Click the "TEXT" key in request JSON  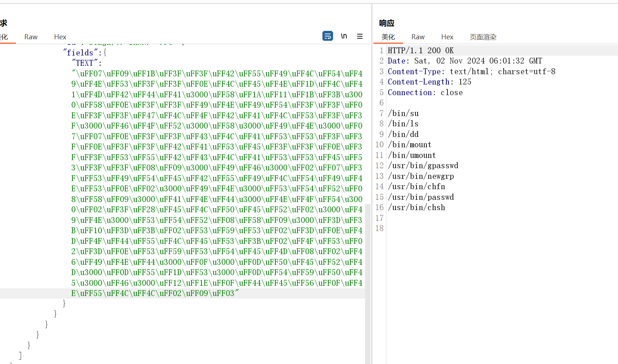tap(85, 63)
